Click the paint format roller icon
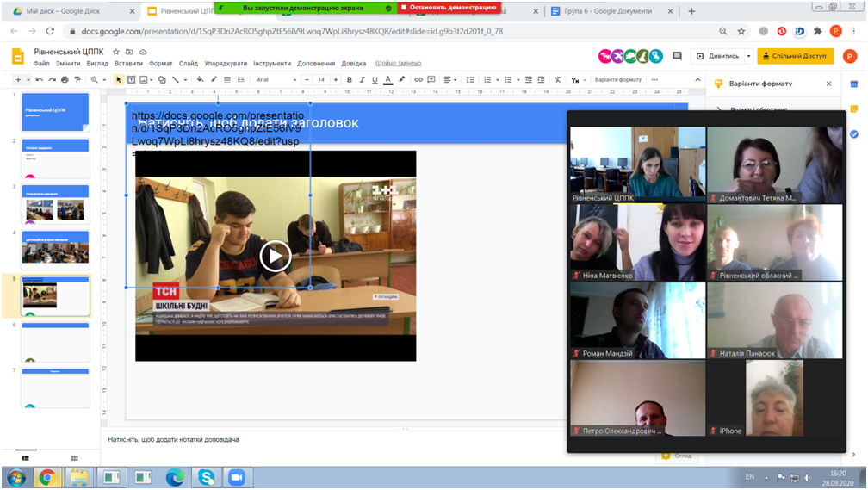Viewport: 868px width, 490px height. coord(77,79)
